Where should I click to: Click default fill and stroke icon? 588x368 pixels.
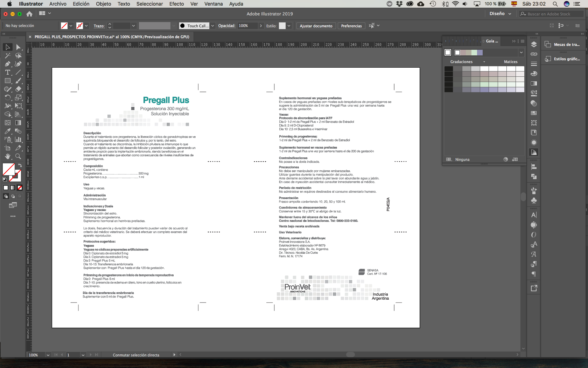point(5,179)
